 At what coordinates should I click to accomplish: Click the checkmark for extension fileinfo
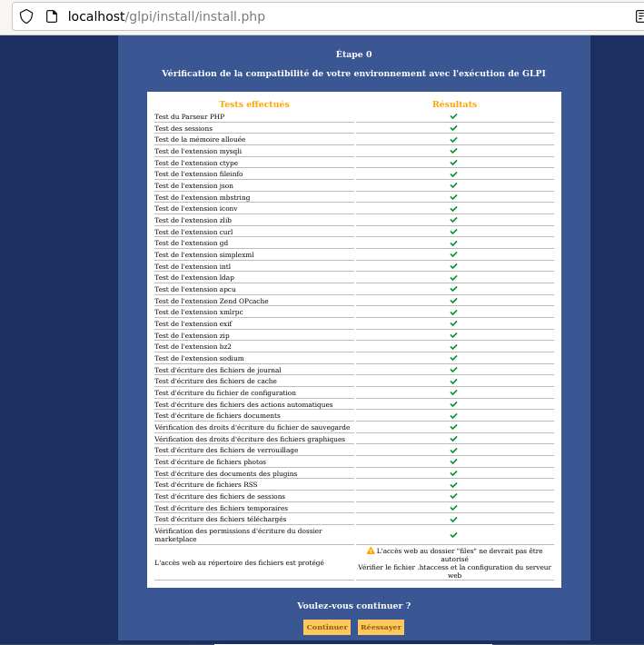(x=453, y=174)
